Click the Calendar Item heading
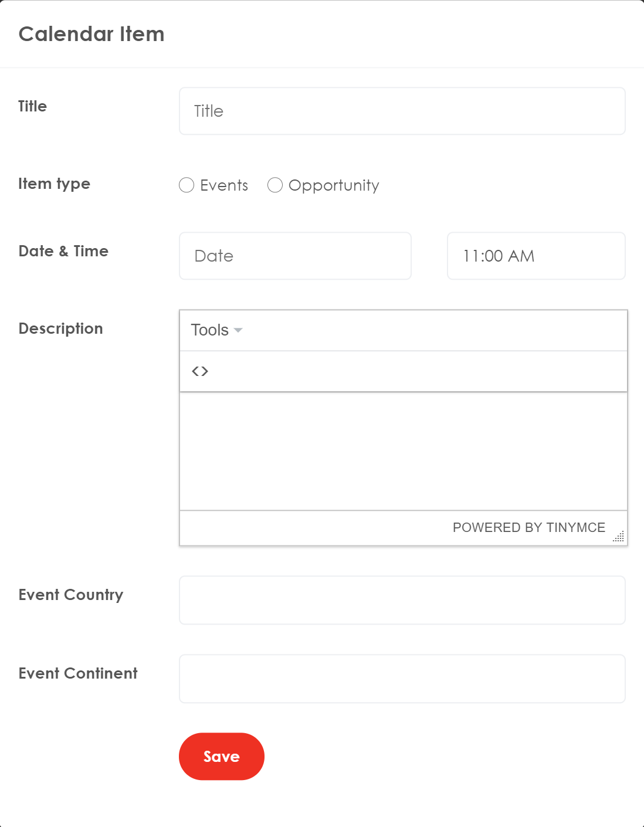Viewport: 644px width, 827px height. [91, 34]
